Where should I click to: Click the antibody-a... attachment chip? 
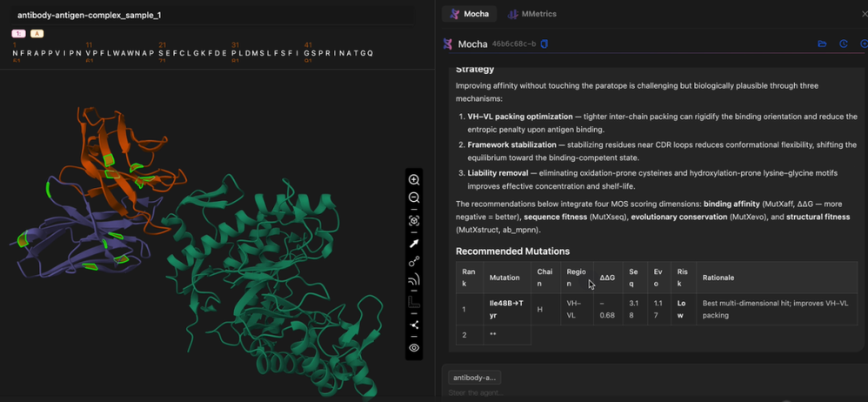474,378
